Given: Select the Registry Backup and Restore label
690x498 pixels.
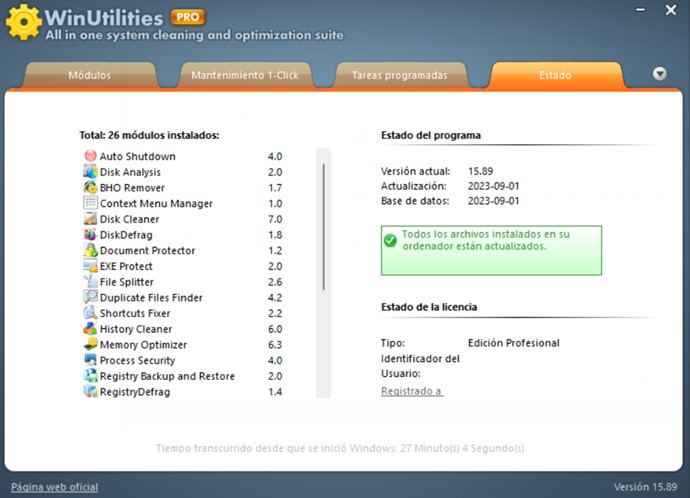Looking at the screenshot, I should [x=167, y=376].
